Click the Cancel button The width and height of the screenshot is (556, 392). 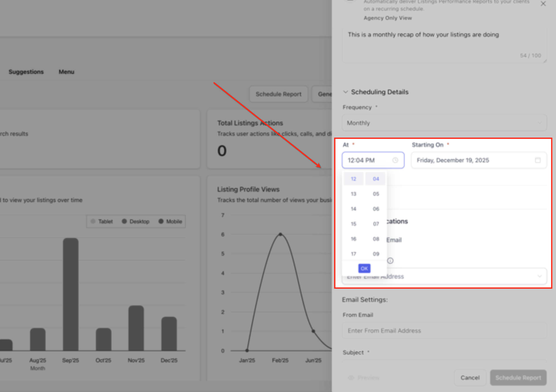(470, 378)
